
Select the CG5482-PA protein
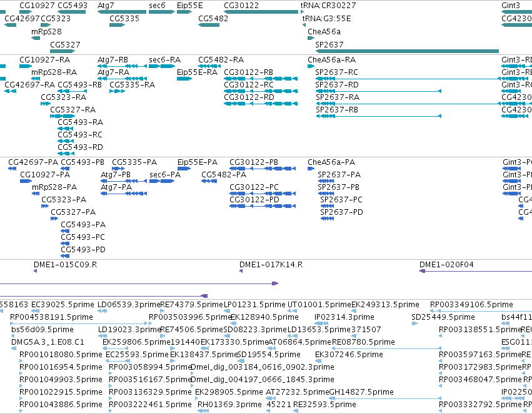209,181
